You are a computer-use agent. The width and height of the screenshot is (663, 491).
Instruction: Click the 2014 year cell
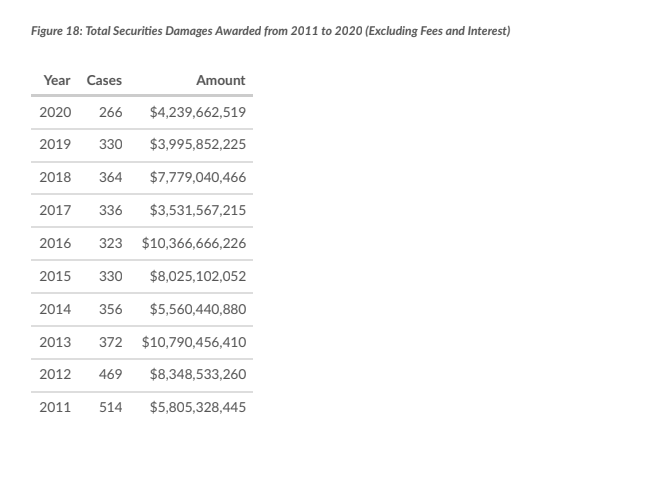pyautogui.click(x=55, y=309)
